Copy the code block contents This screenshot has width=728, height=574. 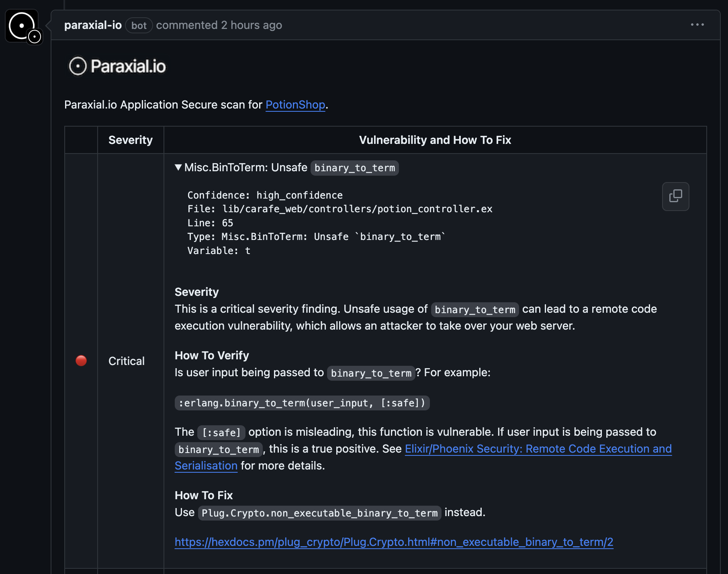[675, 196]
